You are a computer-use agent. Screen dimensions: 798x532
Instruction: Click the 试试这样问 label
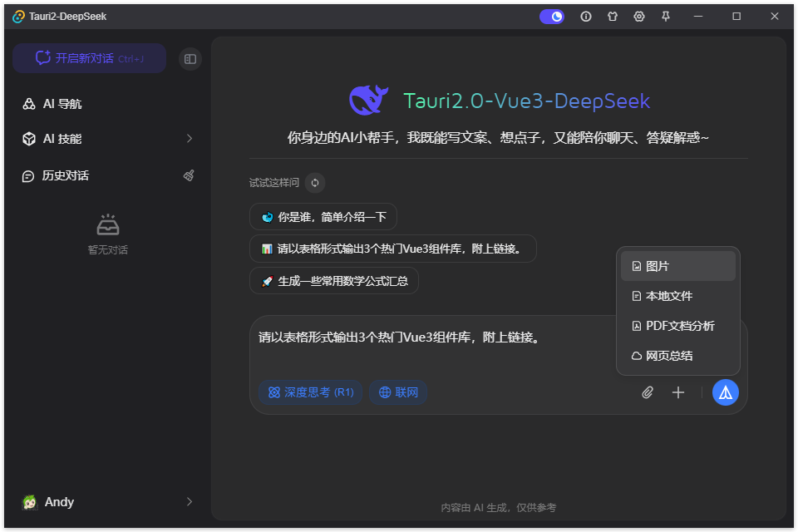pos(273,183)
